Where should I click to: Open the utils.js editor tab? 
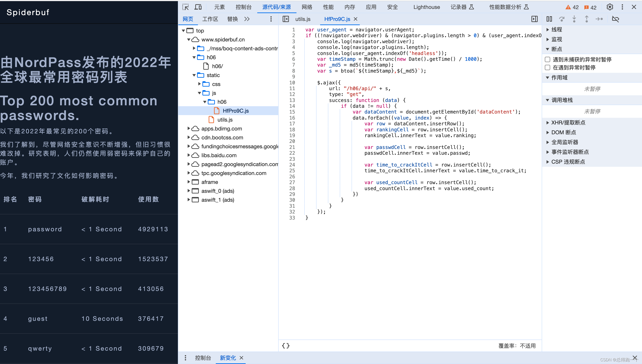pyautogui.click(x=302, y=19)
